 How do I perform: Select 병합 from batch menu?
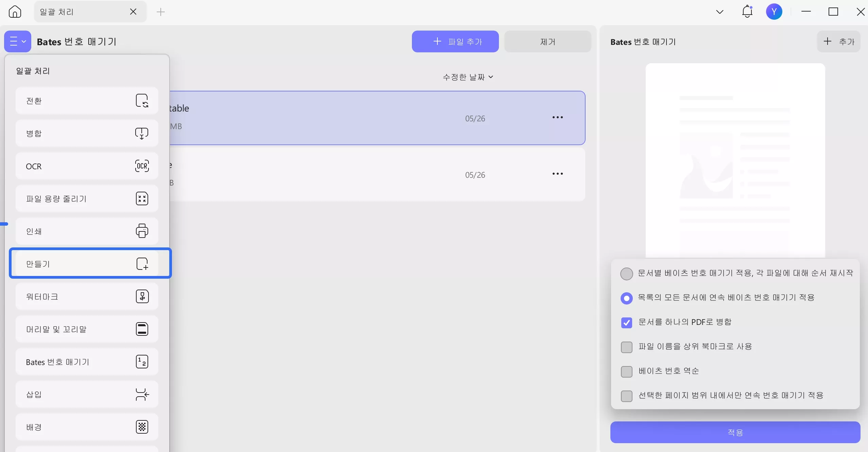coord(87,133)
